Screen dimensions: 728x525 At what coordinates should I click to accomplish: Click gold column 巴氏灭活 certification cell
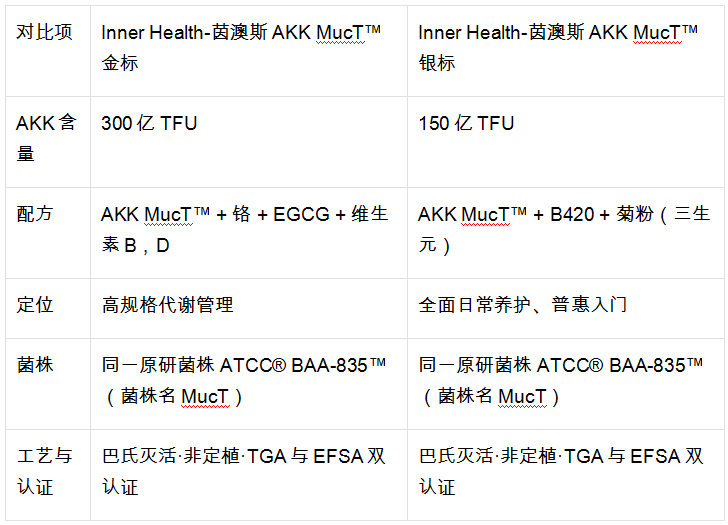(249, 475)
